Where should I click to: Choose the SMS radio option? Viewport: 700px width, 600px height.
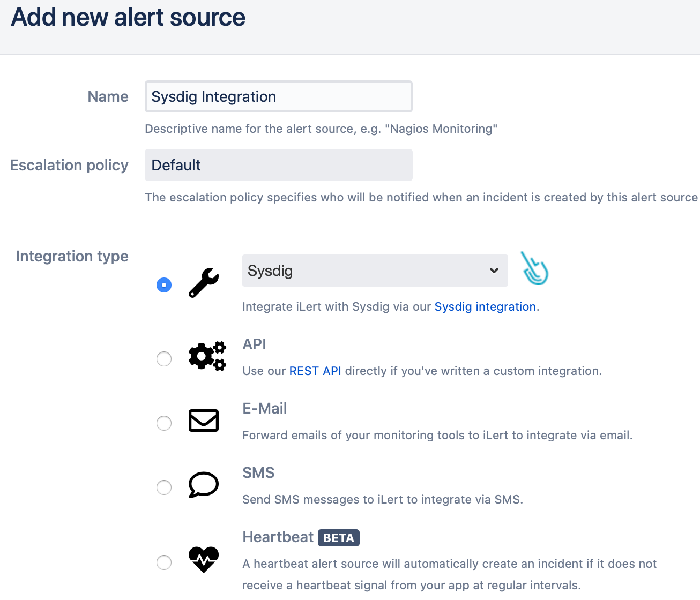[x=164, y=487]
